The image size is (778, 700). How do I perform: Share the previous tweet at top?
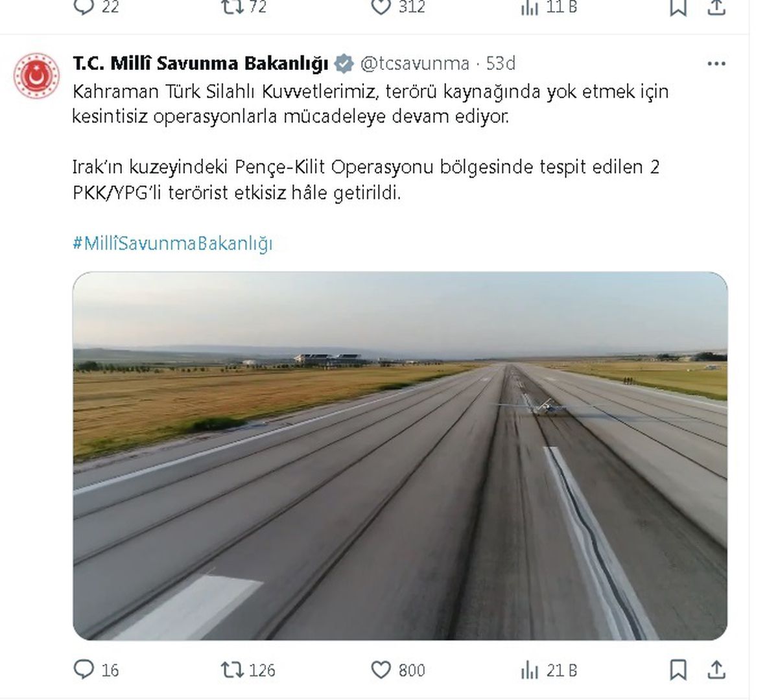(x=716, y=6)
